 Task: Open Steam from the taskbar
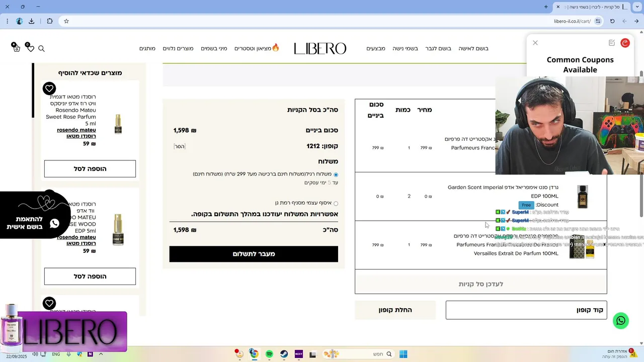click(x=284, y=354)
